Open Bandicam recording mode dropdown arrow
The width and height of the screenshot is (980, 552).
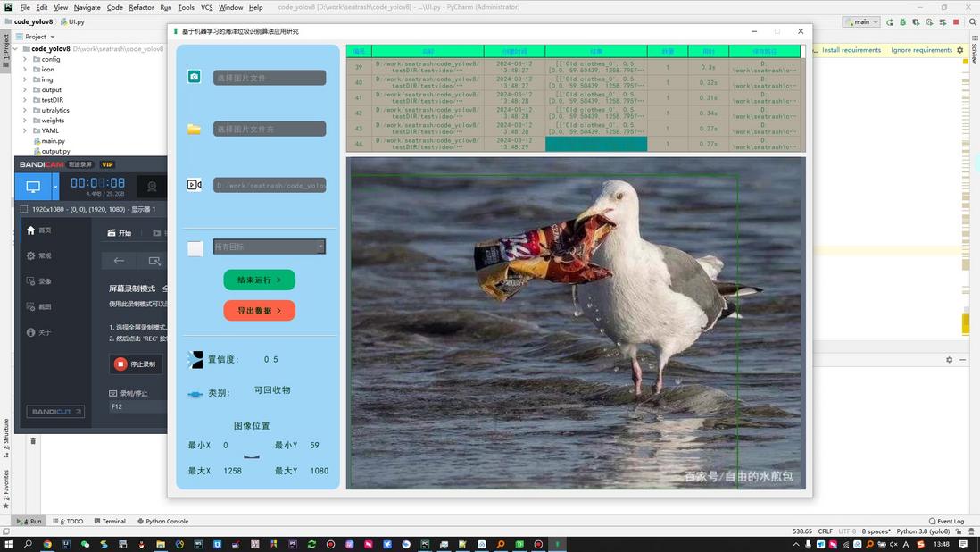[55, 187]
